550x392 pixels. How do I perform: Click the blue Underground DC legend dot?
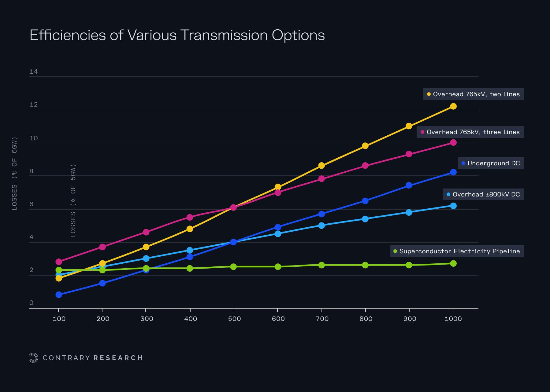(463, 163)
